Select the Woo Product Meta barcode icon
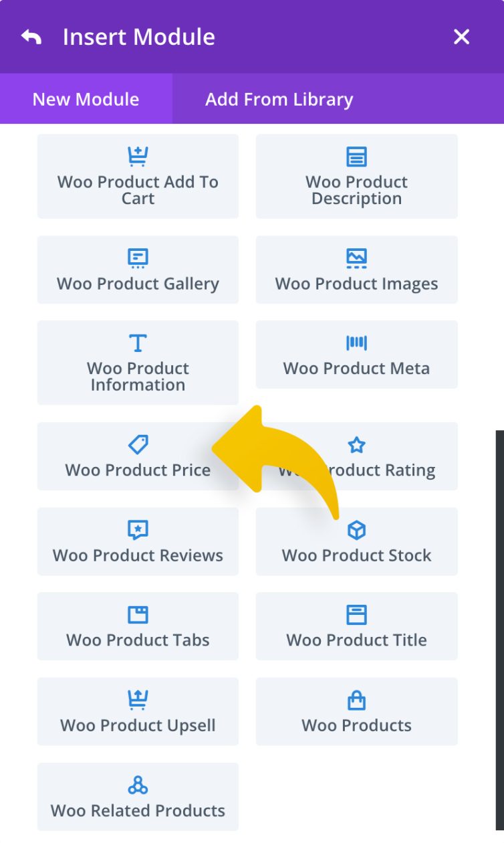This screenshot has width=504, height=843. 356,343
